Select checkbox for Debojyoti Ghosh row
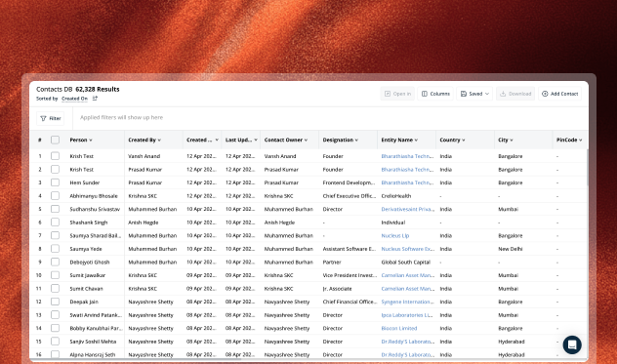Viewport: 617px width, 364px height. click(x=55, y=263)
